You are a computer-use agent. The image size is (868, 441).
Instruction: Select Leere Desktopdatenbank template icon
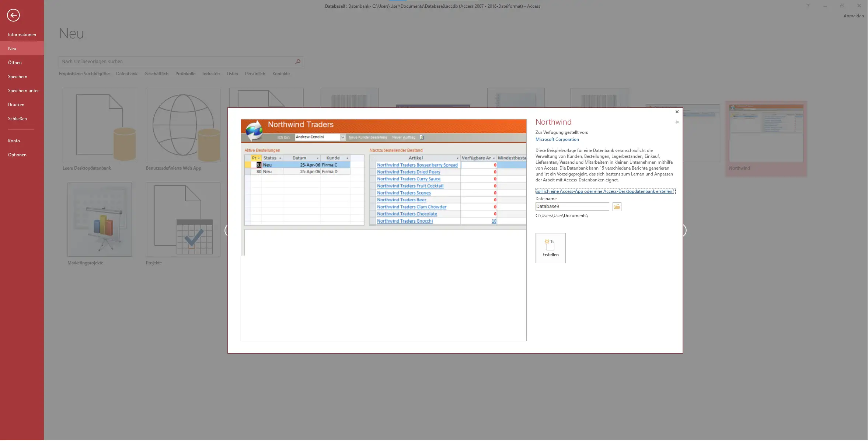click(x=100, y=125)
